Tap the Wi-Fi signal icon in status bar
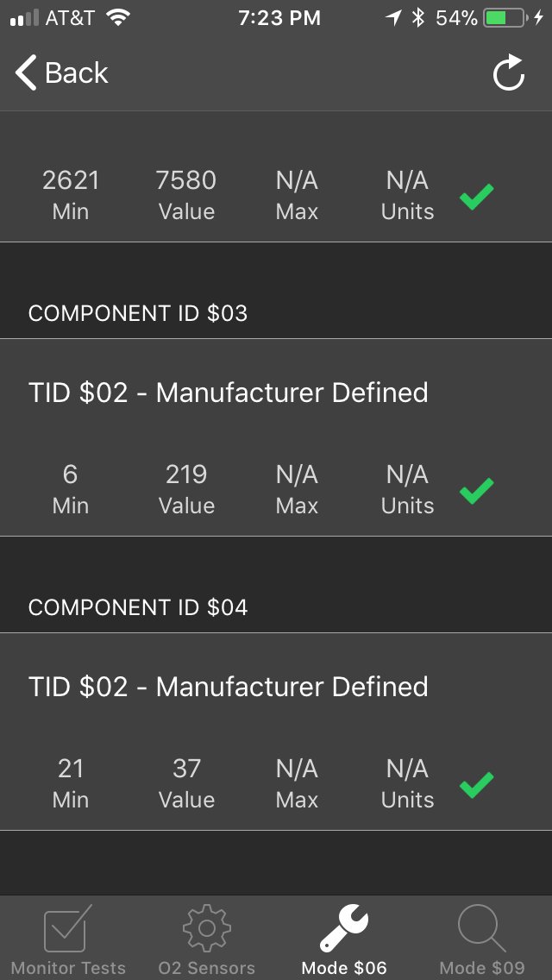This screenshot has width=552, height=980. [x=118, y=17]
